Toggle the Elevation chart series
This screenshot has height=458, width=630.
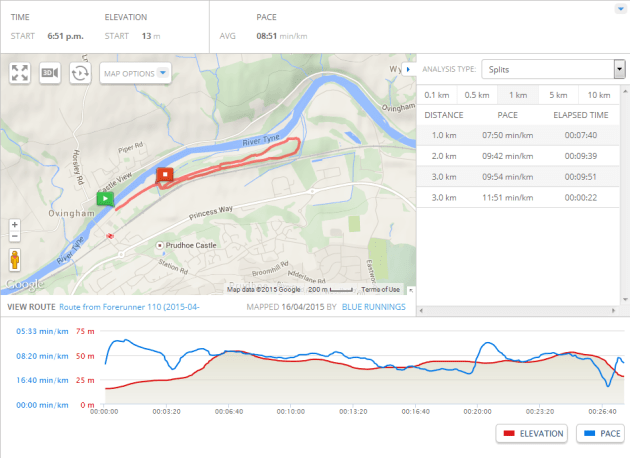click(x=532, y=433)
